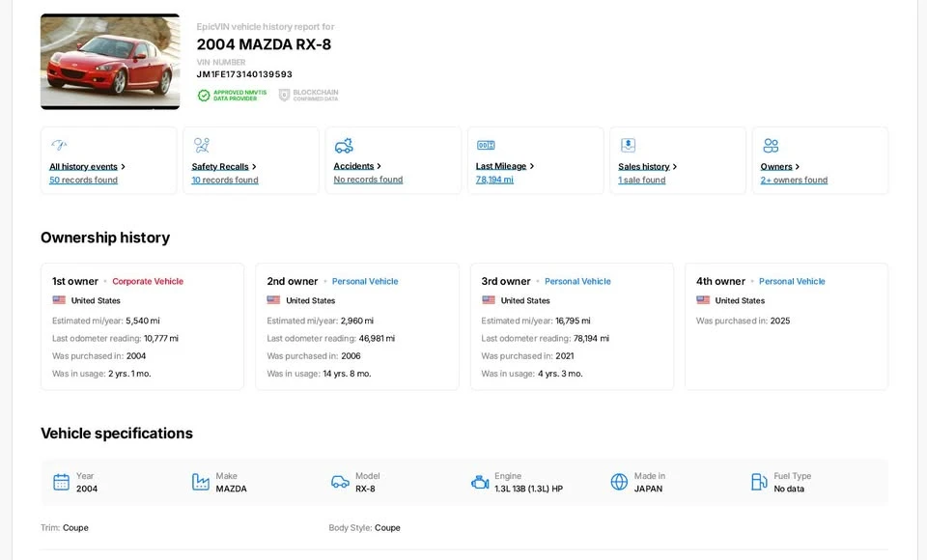927x560 pixels.
Task: Click the Engine icon
Action: point(480,483)
